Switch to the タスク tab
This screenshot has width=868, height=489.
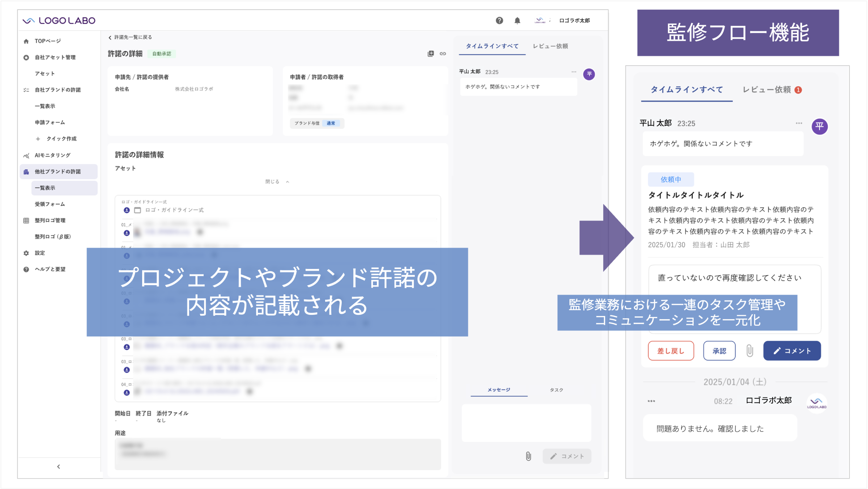click(x=556, y=390)
